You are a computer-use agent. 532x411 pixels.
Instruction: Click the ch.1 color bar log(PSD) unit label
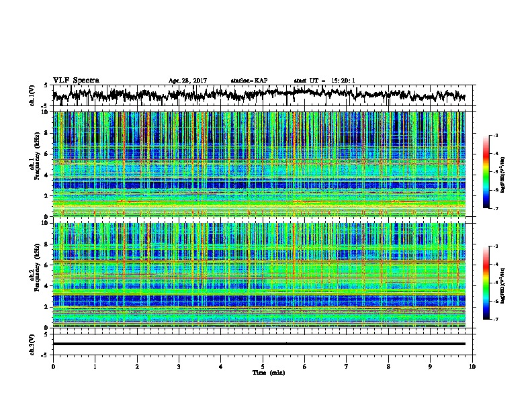[503, 175]
